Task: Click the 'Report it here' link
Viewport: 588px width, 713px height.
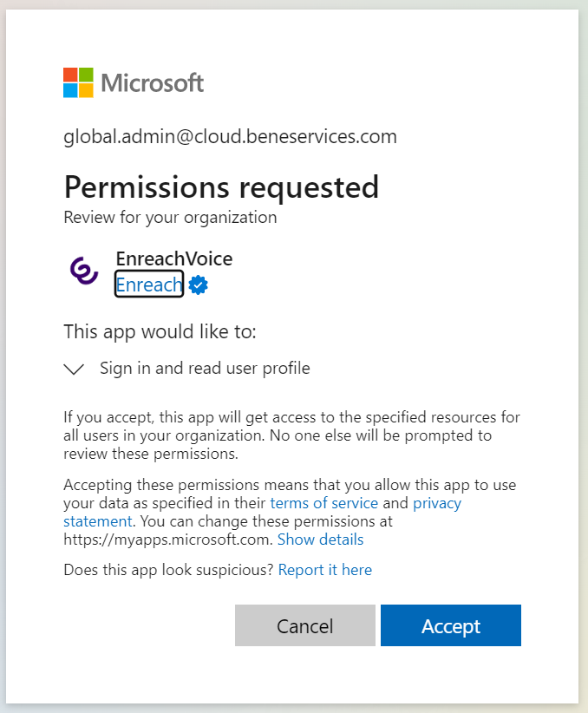Action: 325,570
